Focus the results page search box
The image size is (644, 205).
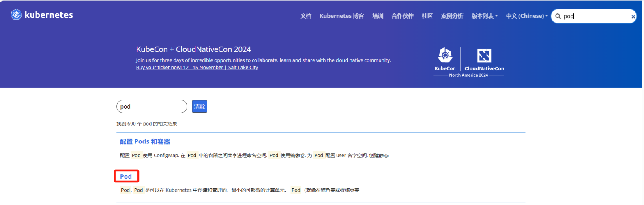152,107
